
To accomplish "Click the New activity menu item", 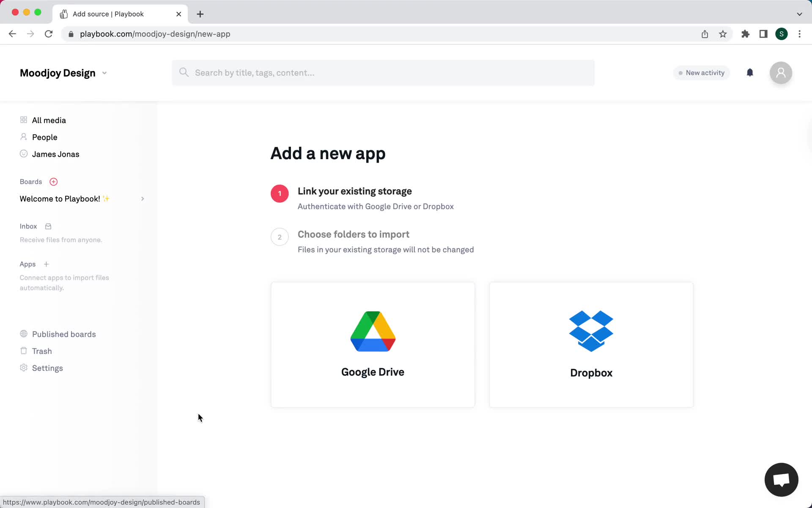I will coord(701,72).
